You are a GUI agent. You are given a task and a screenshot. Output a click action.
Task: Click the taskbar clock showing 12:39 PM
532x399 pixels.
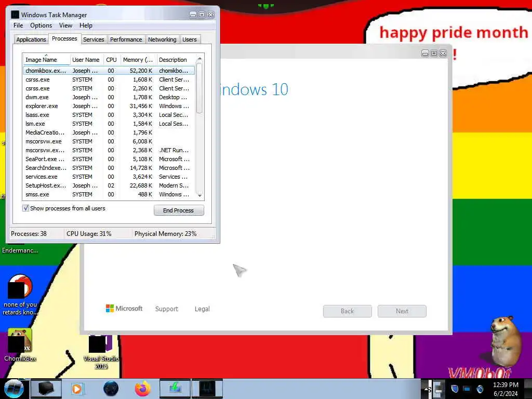point(506,389)
